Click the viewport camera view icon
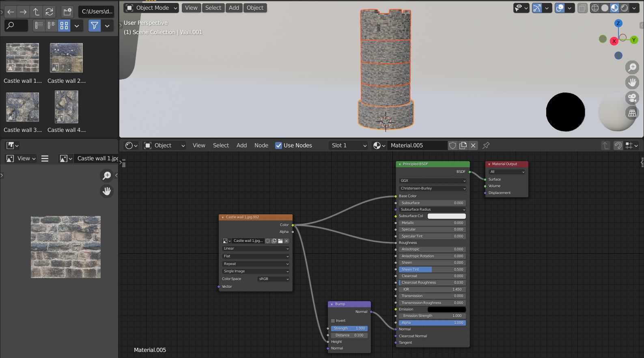 (632, 98)
